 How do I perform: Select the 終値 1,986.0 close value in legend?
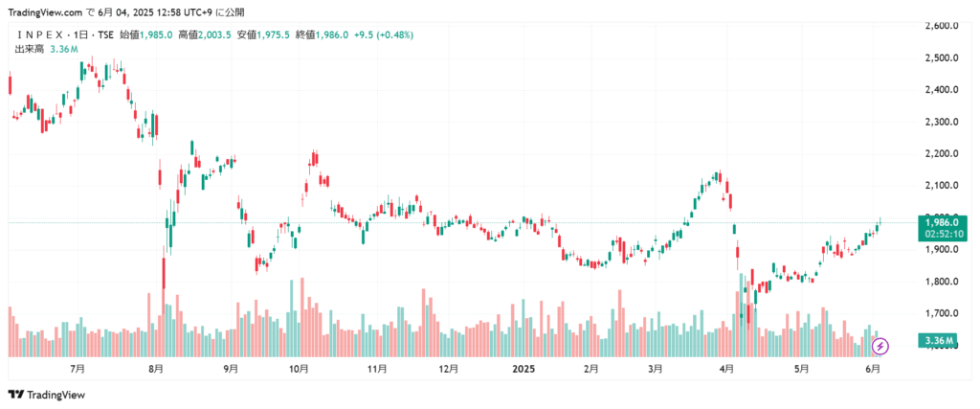click(322, 35)
